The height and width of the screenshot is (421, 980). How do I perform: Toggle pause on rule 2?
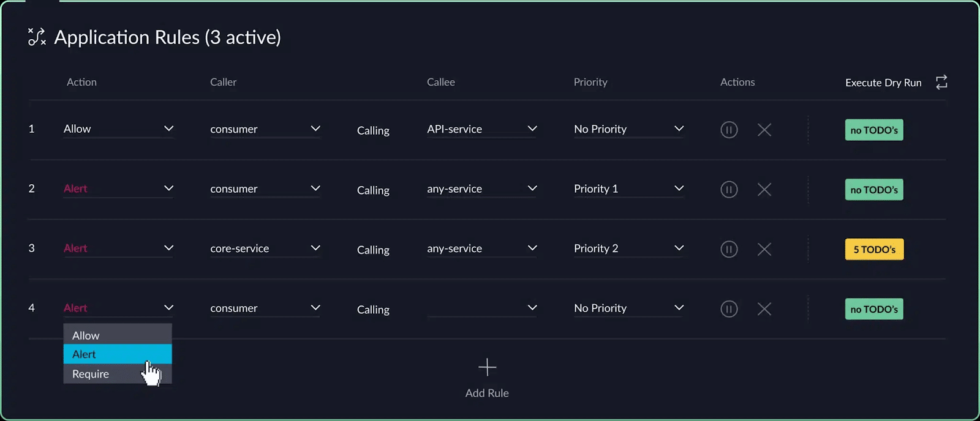tap(729, 189)
